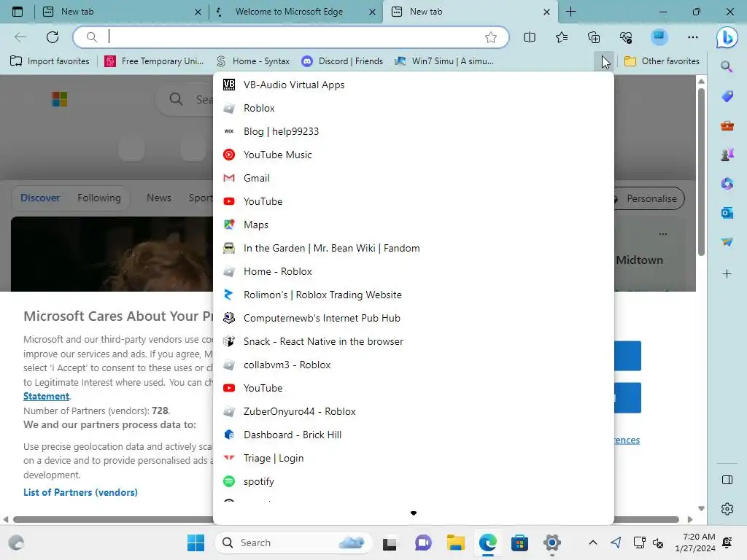The height and width of the screenshot is (560, 747).
Task: Open the tab actions menu icon
Action: tap(18, 12)
